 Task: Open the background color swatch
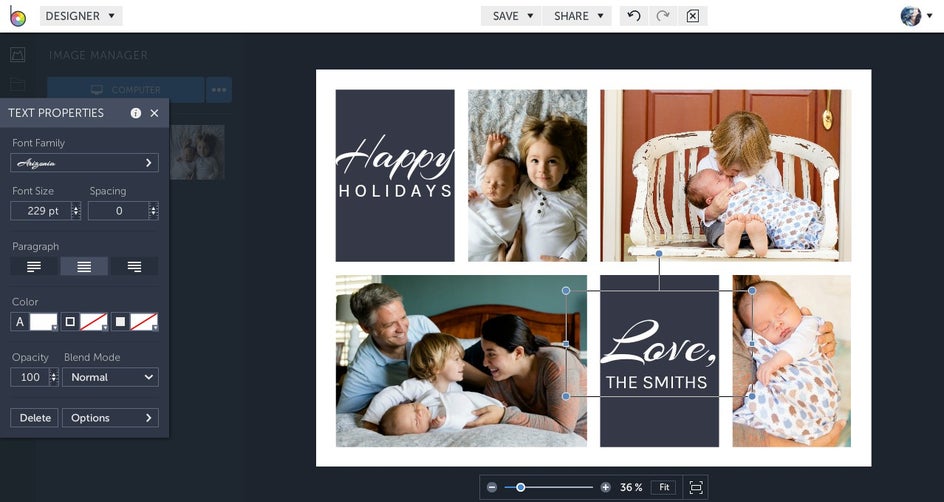click(144, 321)
